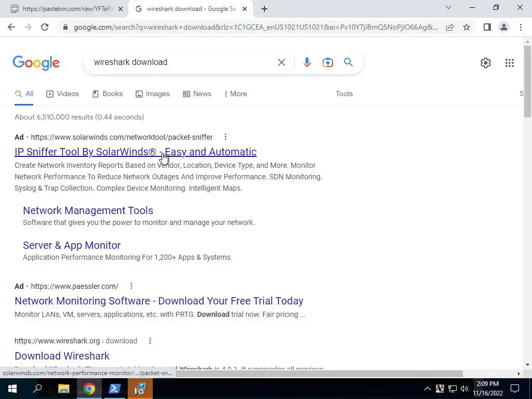Open the Download Wireshark result
The height and width of the screenshot is (399, 532).
[62, 356]
